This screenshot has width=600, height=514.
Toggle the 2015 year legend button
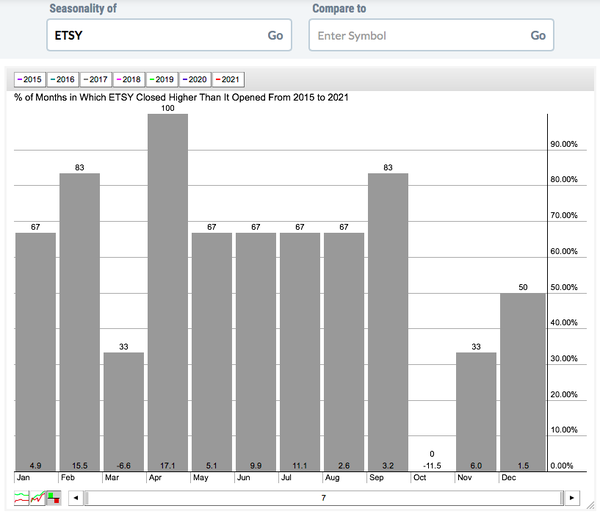coord(27,79)
